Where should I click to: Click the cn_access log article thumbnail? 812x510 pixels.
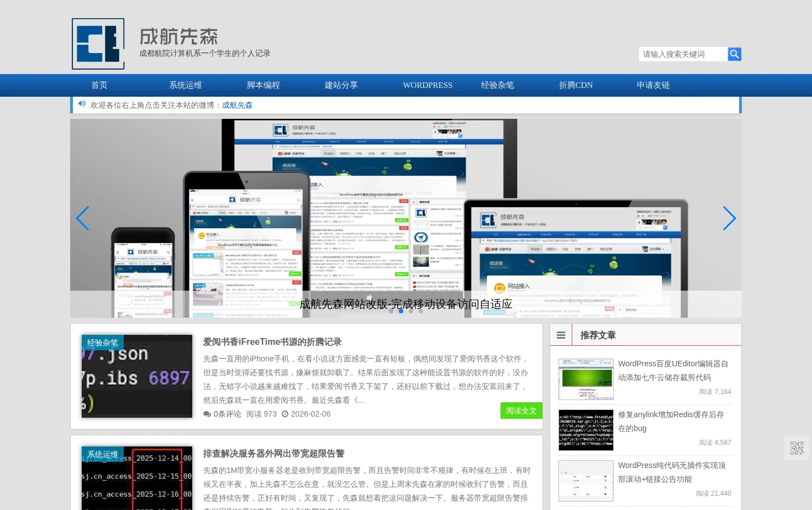137,479
